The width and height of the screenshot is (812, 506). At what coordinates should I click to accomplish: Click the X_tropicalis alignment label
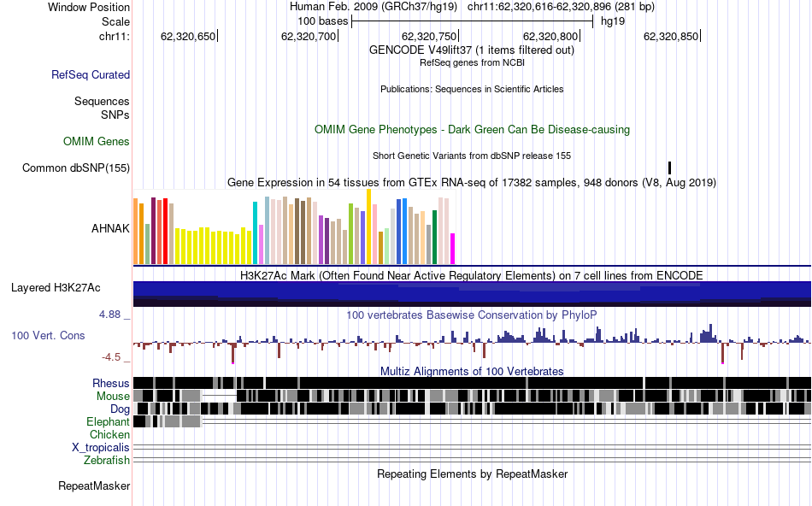click(101, 448)
